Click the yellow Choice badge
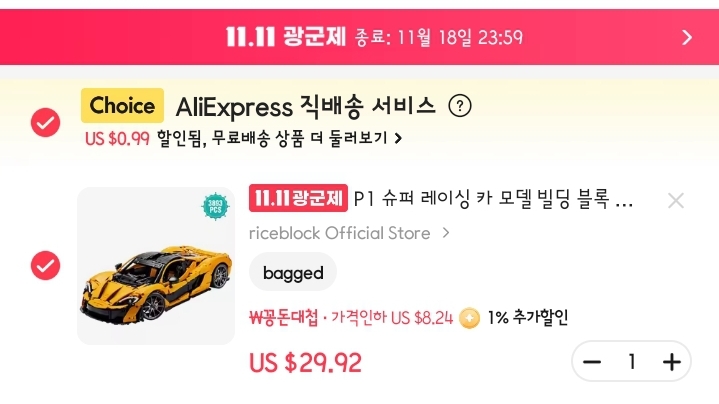The image size is (719, 404). tap(122, 105)
